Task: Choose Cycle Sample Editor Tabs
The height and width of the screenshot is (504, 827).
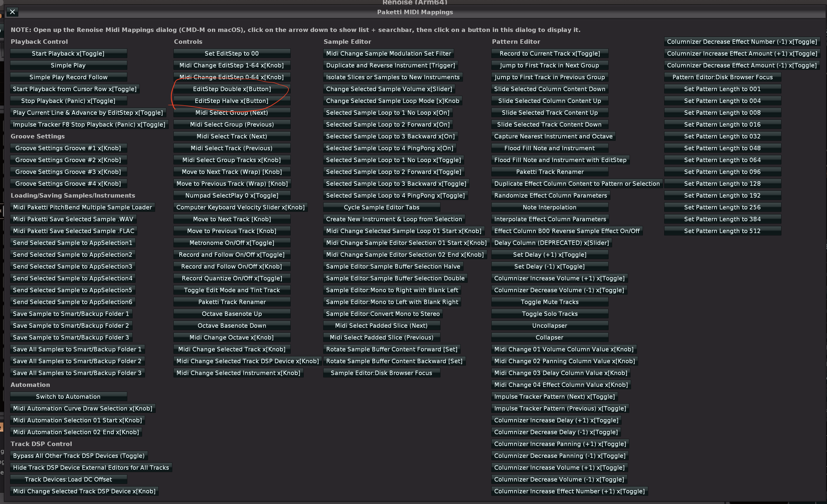Action: [x=381, y=208]
